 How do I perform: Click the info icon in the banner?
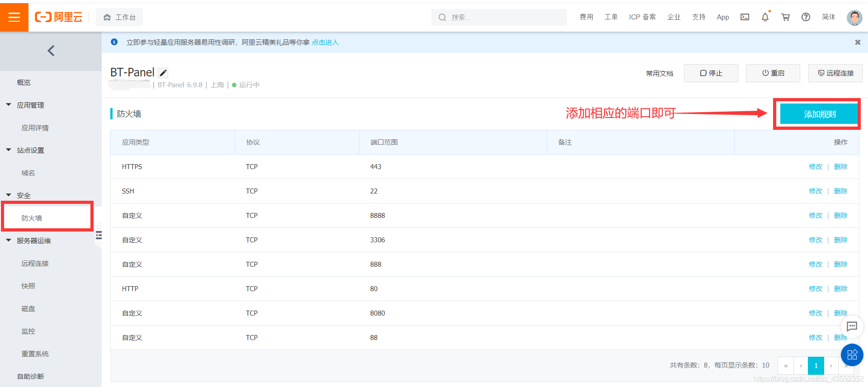point(114,42)
